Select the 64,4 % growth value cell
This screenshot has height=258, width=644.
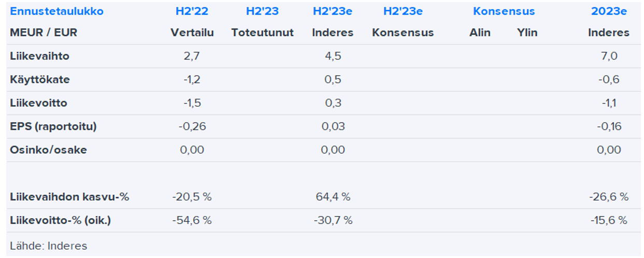[x=333, y=197]
